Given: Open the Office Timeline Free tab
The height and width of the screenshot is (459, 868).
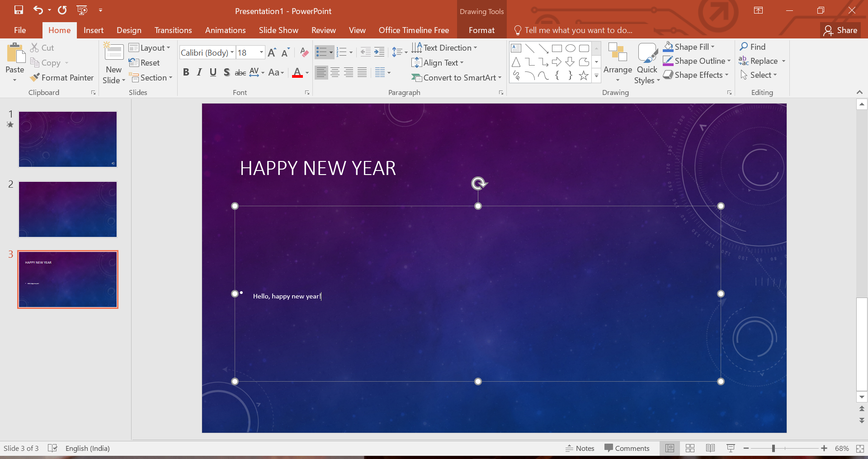Looking at the screenshot, I should pos(414,30).
